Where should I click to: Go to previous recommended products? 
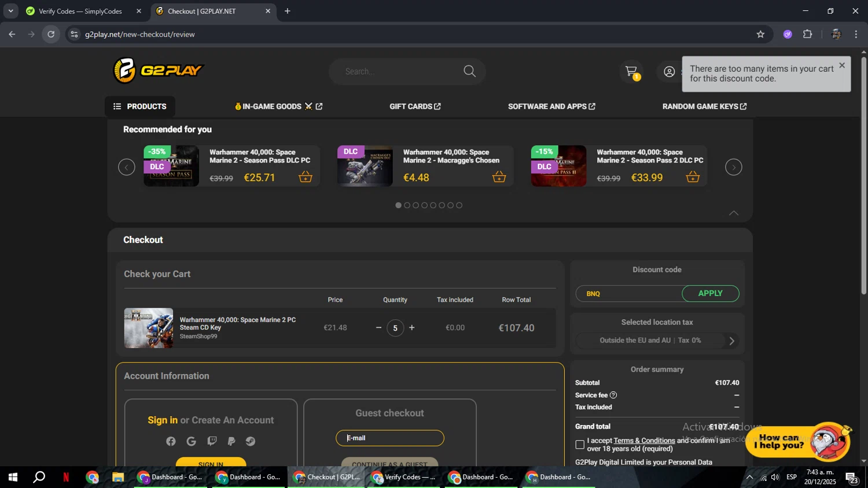click(x=127, y=167)
